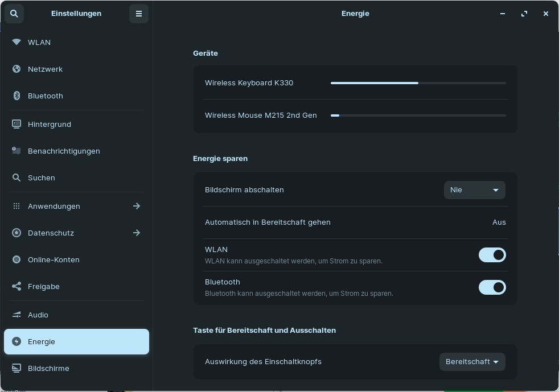The height and width of the screenshot is (392, 559).
Task: Click the Aus value for automatic suspend
Action: [499, 222]
